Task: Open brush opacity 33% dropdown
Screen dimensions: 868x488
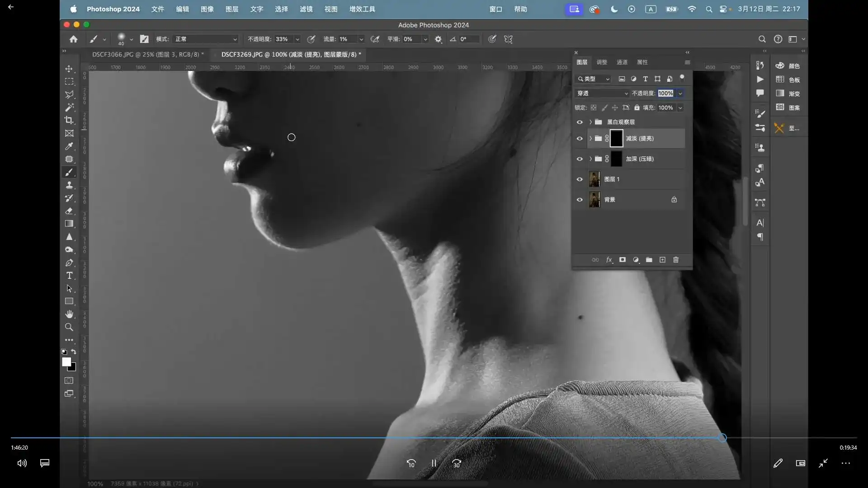Action: click(x=297, y=39)
